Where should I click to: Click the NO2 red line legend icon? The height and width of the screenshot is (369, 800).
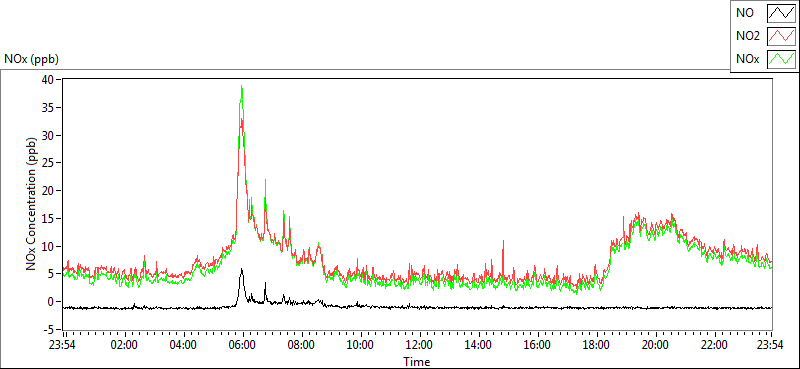[781, 36]
